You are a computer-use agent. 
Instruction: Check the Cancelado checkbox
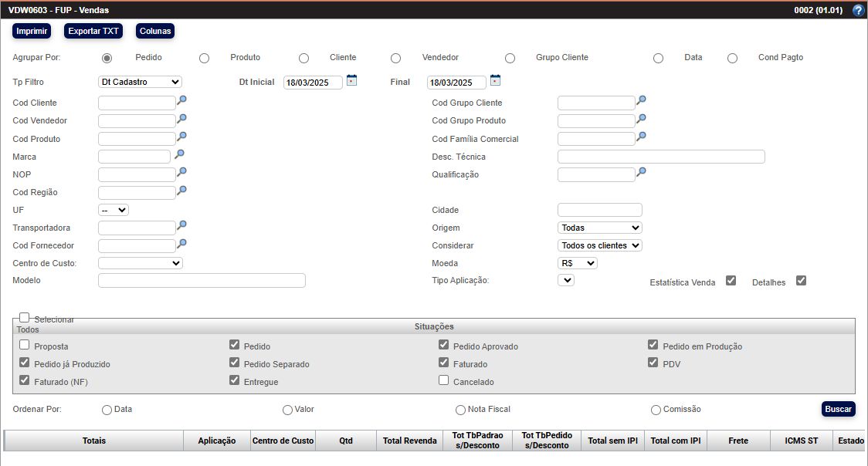444,380
